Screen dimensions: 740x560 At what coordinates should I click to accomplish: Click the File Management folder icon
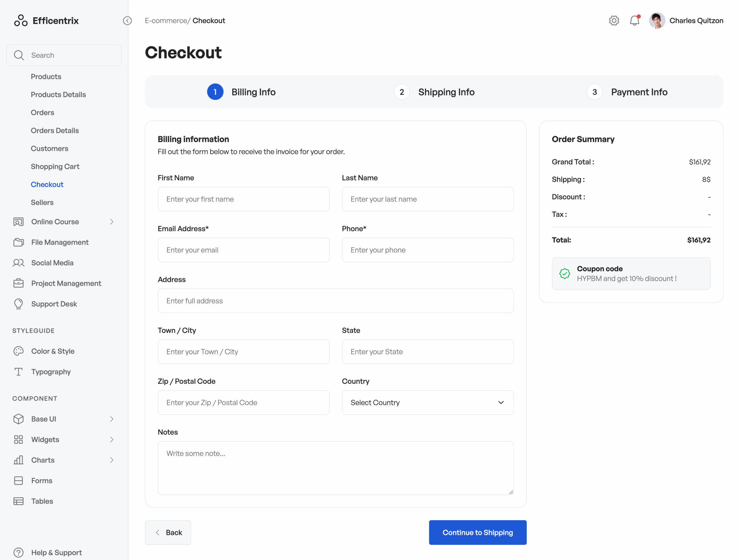[18, 242]
